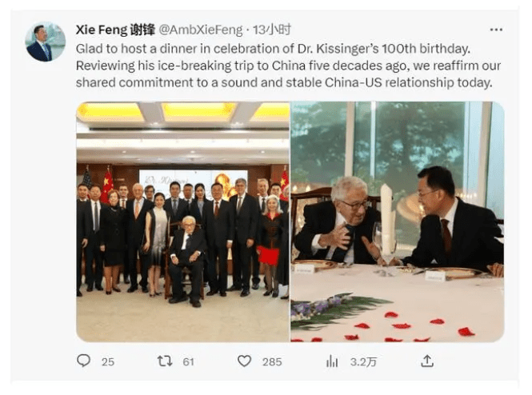Click the retweet icon
The image size is (532, 395).
[x=165, y=361]
